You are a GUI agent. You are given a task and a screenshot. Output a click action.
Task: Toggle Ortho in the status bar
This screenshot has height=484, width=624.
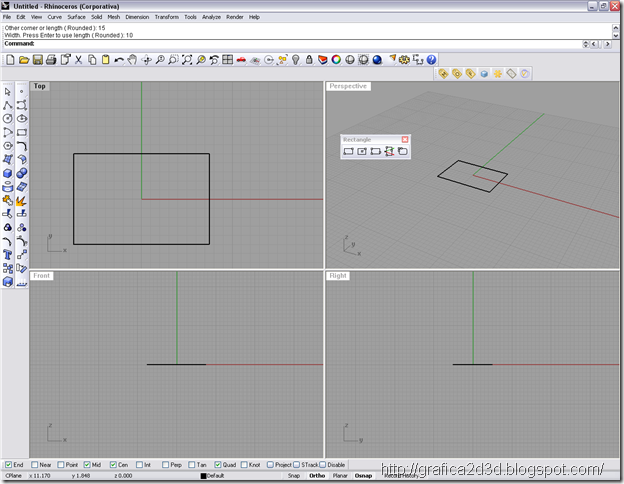[317, 476]
